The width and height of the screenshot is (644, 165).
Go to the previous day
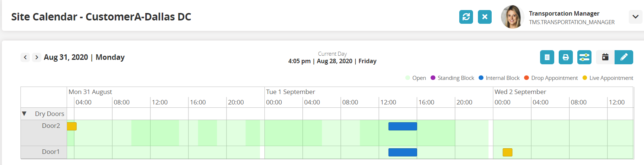click(x=25, y=57)
